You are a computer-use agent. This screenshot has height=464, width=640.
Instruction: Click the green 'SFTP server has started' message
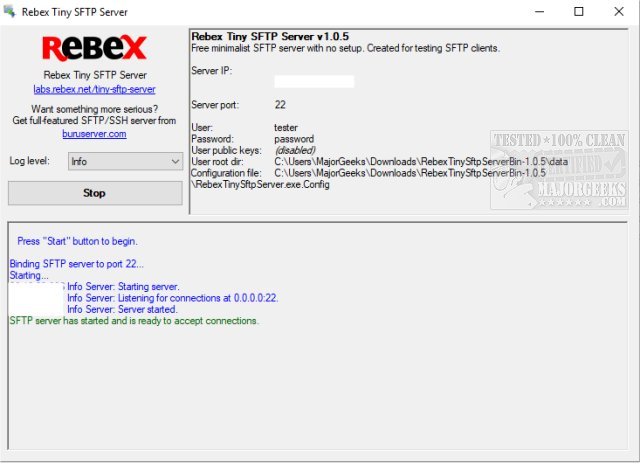click(134, 321)
